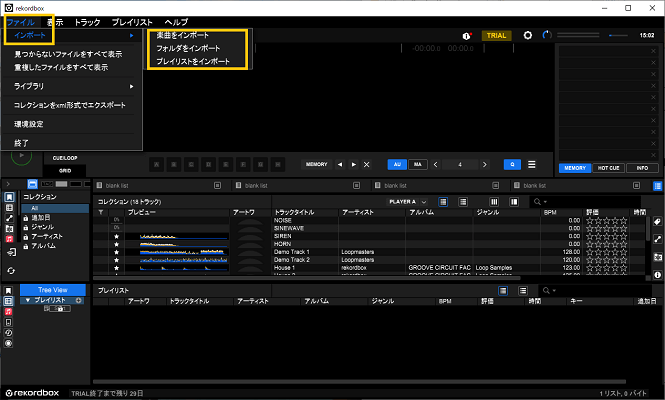Click collection vertical scrollbar
This screenshot has width=665, height=400.
tap(648, 229)
